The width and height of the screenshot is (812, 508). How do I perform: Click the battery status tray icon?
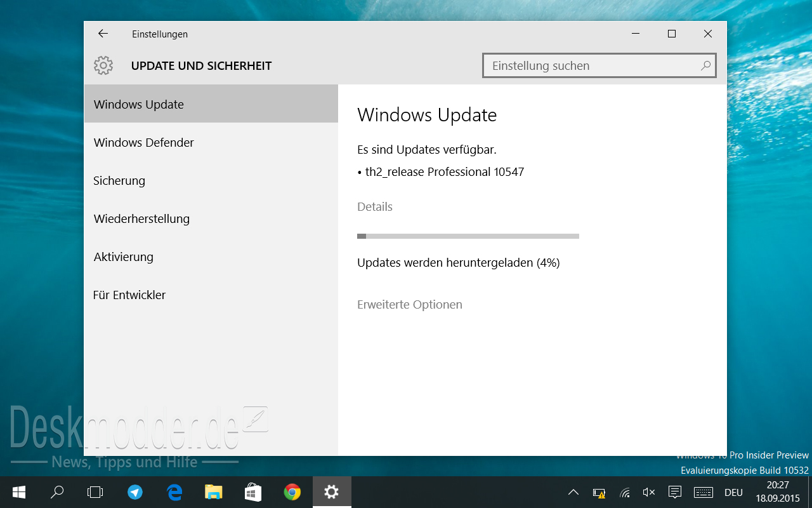click(599, 493)
